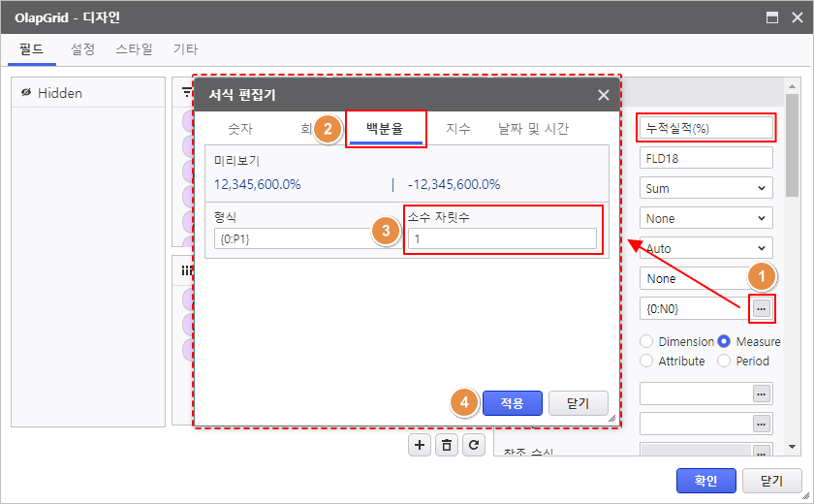The height and width of the screenshot is (504, 814).
Task: Click the right panel scrollbar down arrow
Action: [x=793, y=446]
